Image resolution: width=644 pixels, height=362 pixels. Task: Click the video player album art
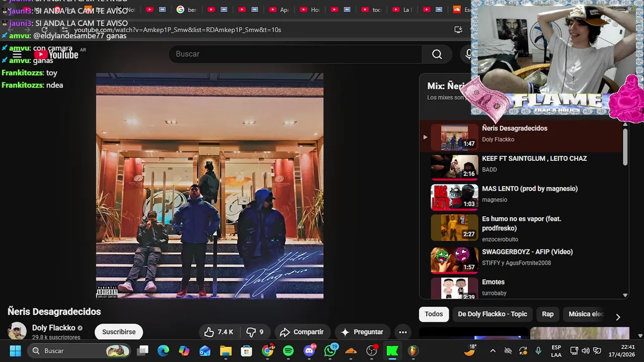(x=210, y=186)
